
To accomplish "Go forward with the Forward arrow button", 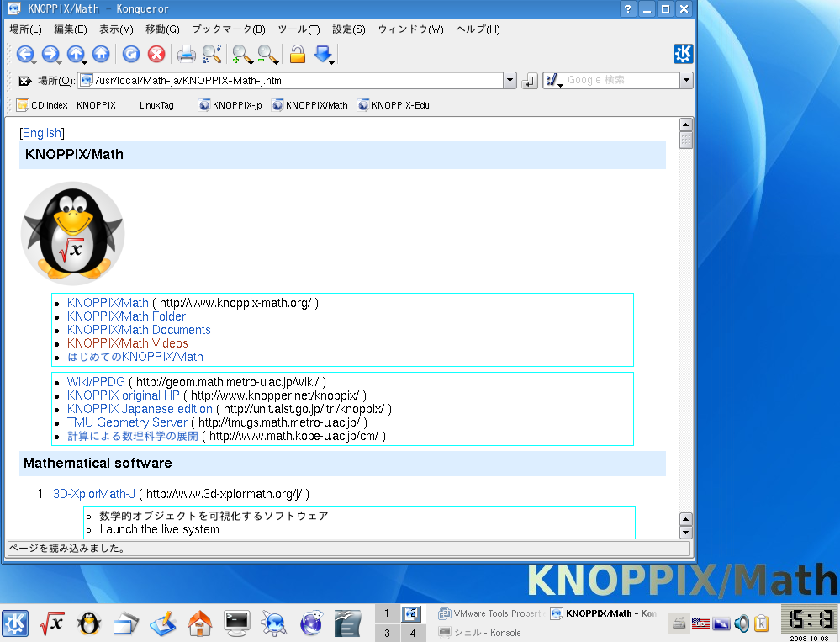I will 50,54.
